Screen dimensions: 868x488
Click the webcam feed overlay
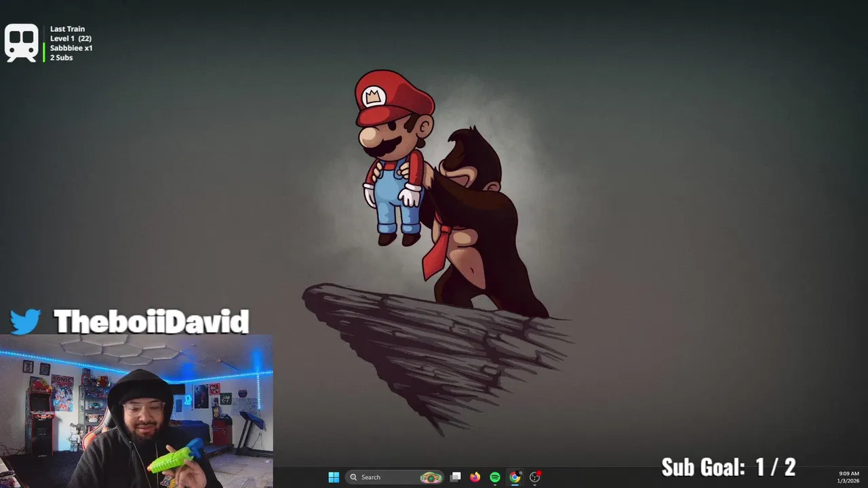[x=136, y=411]
